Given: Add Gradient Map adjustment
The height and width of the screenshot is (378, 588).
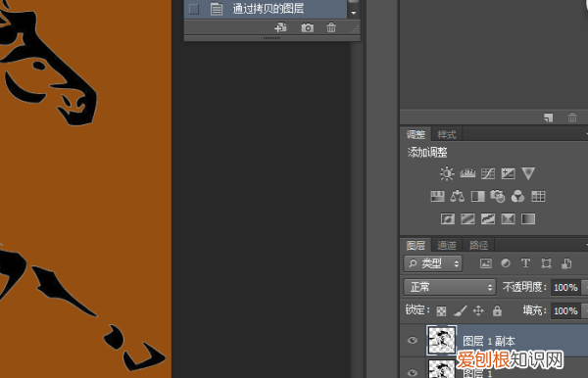Looking at the screenshot, I should pos(528,218).
